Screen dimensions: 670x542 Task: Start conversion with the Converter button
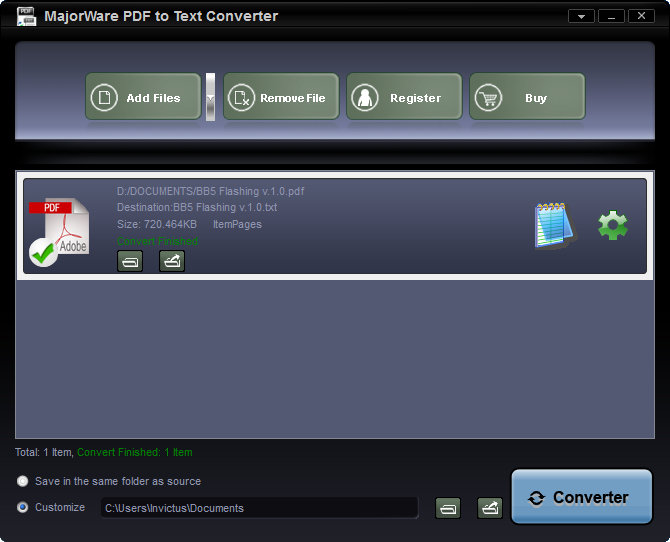pos(581,497)
